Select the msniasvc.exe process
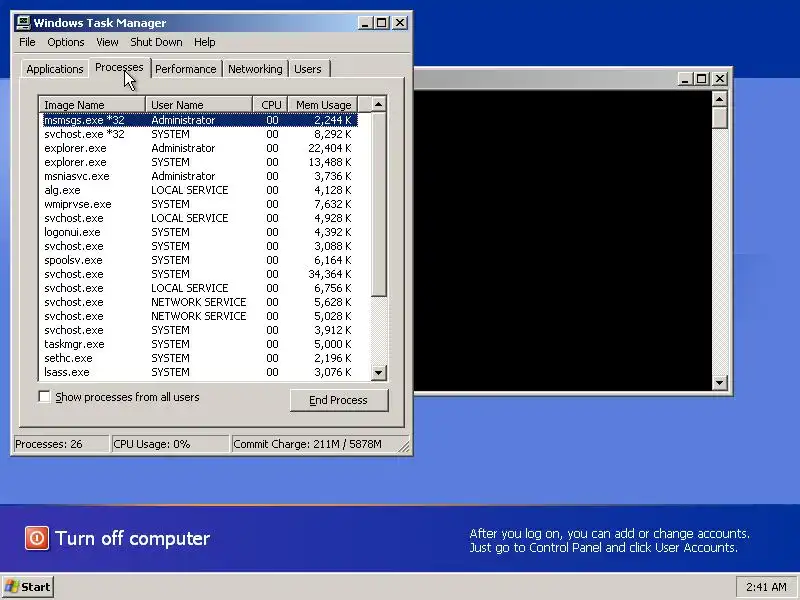Image resolution: width=800 pixels, height=600 pixels. point(199,176)
